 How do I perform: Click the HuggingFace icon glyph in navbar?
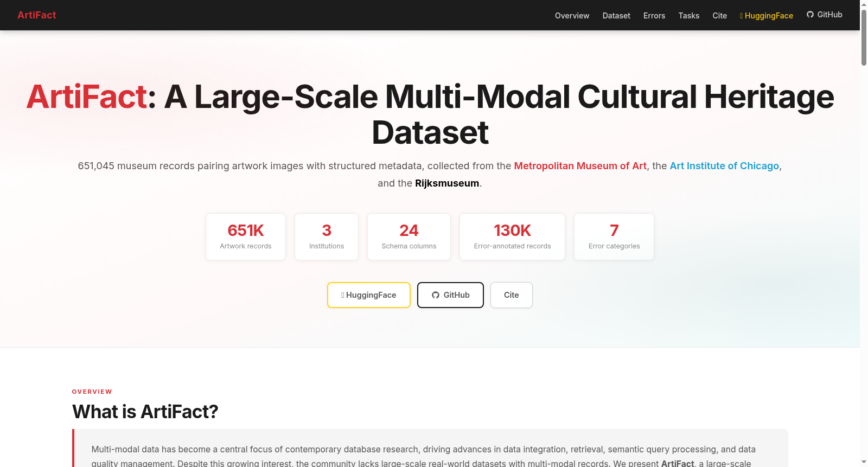(x=741, y=16)
